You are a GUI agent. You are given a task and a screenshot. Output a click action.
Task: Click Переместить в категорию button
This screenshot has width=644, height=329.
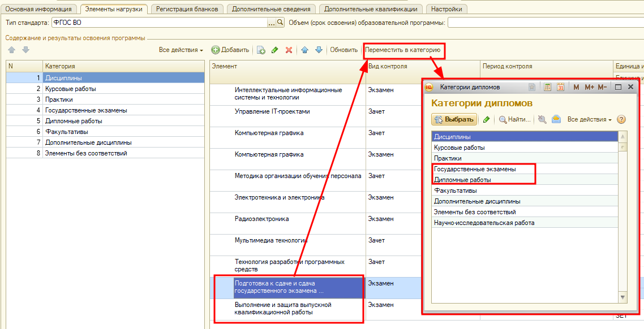pos(403,50)
